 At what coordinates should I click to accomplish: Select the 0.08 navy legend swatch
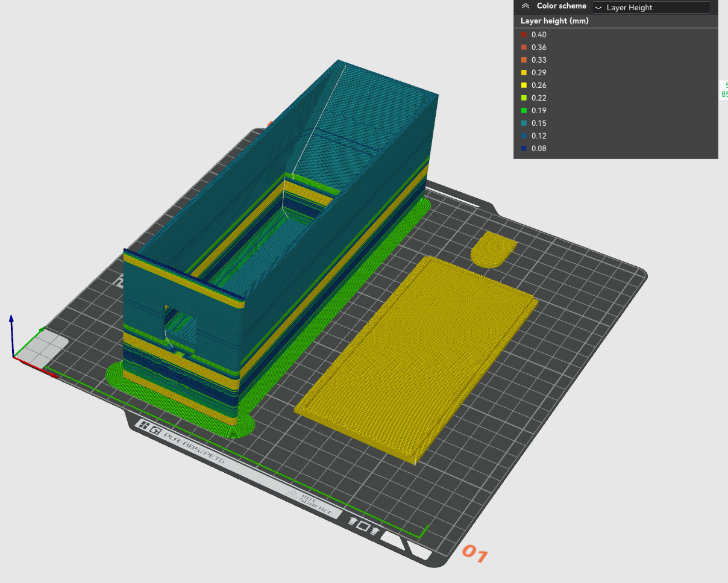click(524, 148)
